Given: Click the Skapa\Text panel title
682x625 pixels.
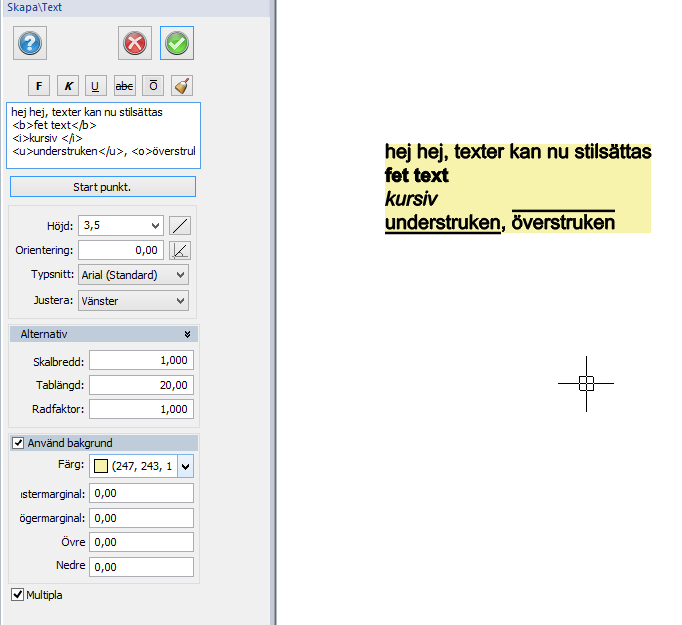Looking at the screenshot, I should click(34, 7).
